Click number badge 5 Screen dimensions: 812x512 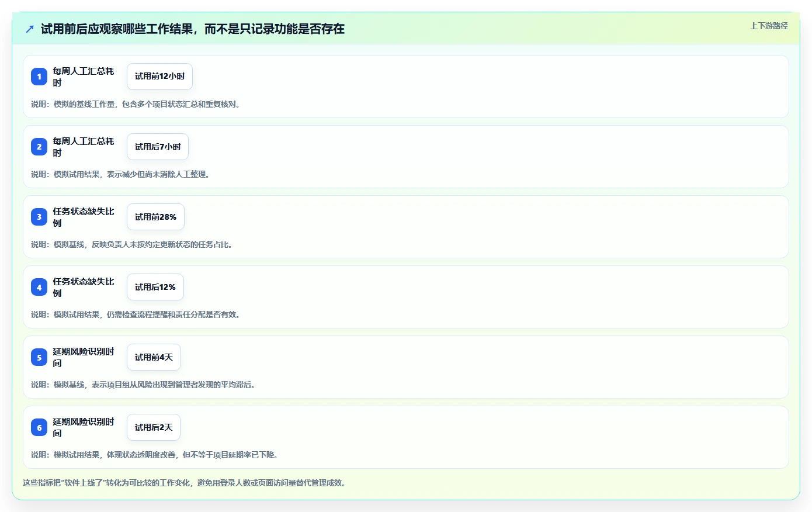click(39, 357)
